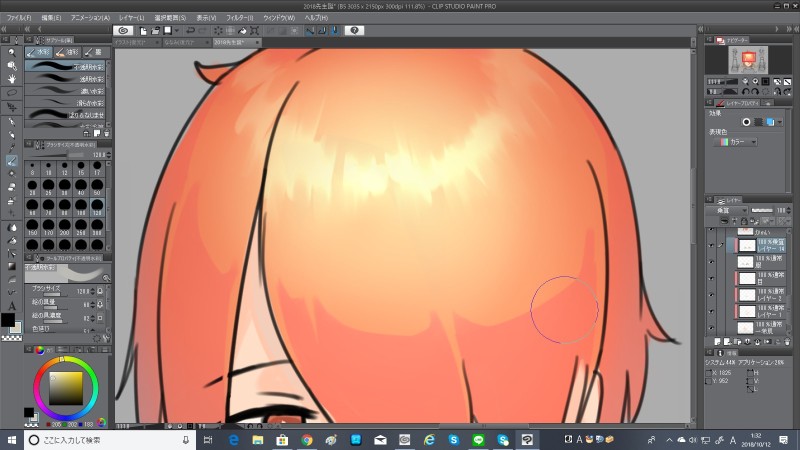This screenshot has width=800, height=450.
Task: Click the Redo arrow in toolbar
Action: point(203,31)
